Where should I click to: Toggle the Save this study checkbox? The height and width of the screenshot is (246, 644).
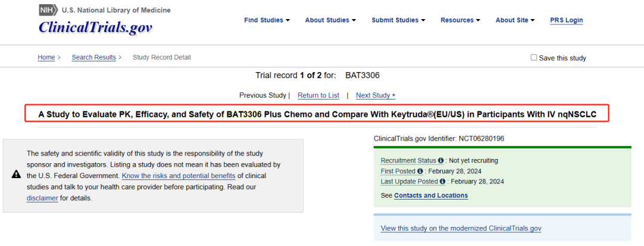click(534, 58)
